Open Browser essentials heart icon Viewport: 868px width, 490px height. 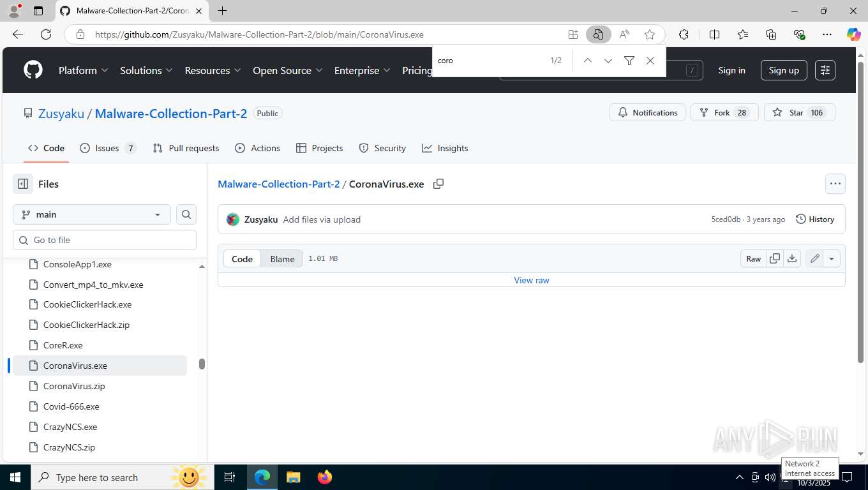pos(799,34)
